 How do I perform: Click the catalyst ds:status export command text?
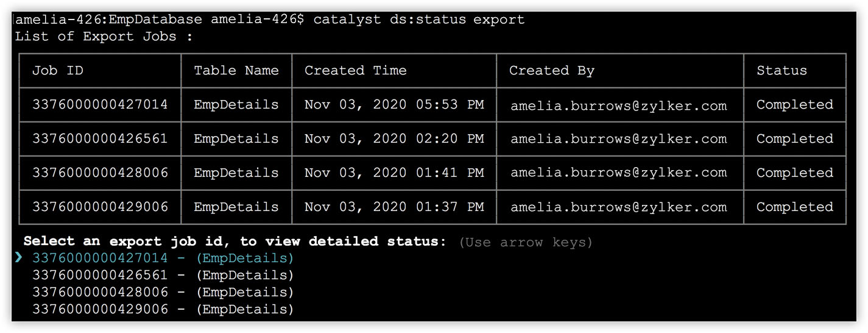click(419, 20)
